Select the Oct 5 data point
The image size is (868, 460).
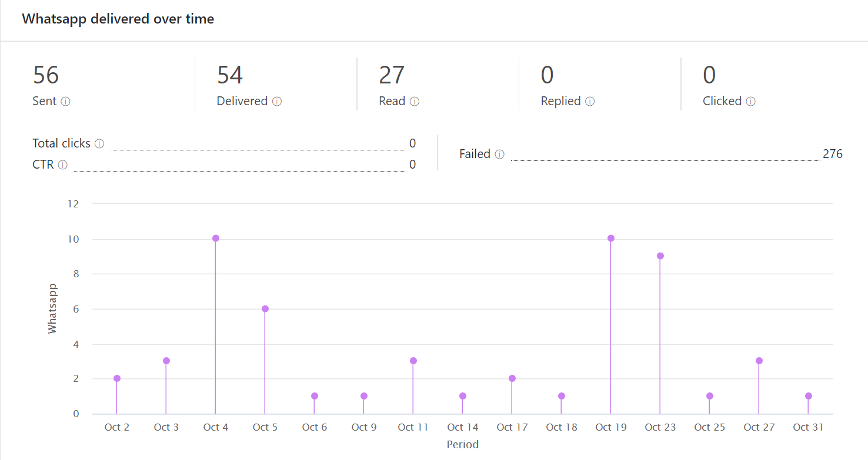[x=265, y=308]
